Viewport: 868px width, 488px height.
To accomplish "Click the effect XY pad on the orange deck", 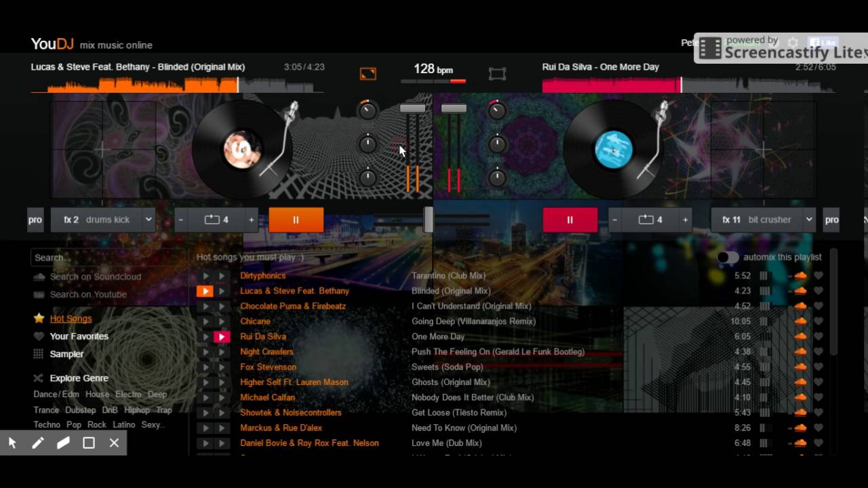I will point(102,150).
